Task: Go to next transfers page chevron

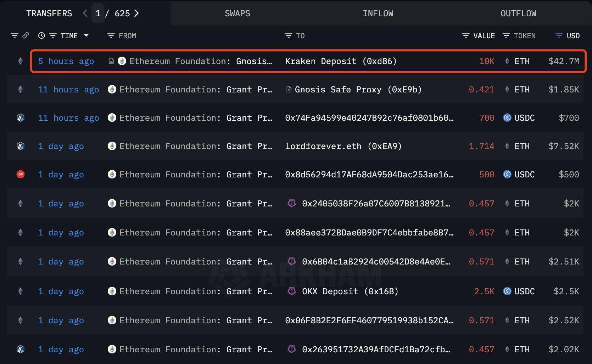Action: (136, 13)
